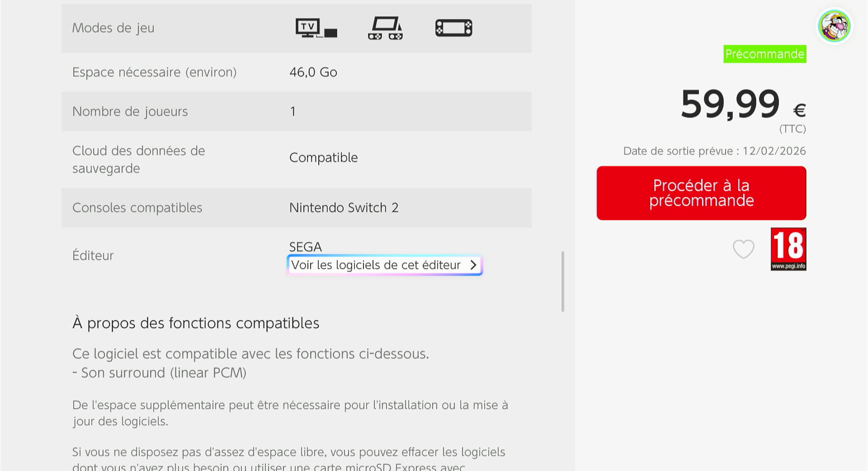
Task: Click the À propos des fonctions compatibles heading
Action: click(196, 323)
